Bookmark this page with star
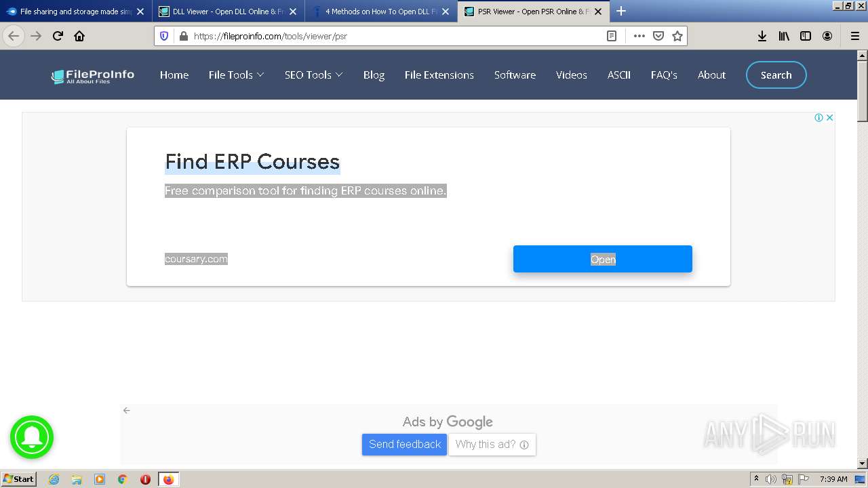The height and width of the screenshot is (488, 868). pyautogui.click(x=677, y=36)
